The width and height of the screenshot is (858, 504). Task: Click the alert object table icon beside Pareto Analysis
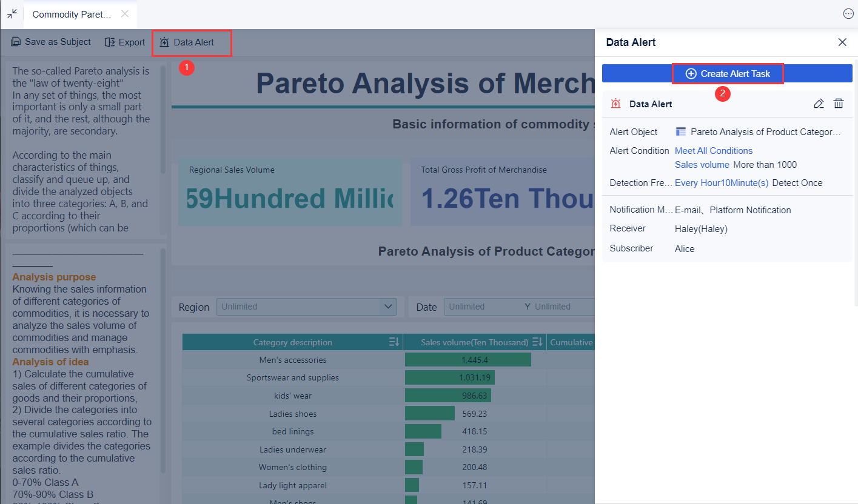point(680,131)
